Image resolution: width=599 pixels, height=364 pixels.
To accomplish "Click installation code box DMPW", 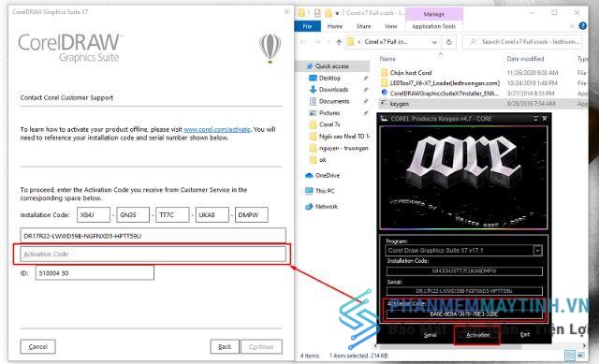I will [252, 214].
